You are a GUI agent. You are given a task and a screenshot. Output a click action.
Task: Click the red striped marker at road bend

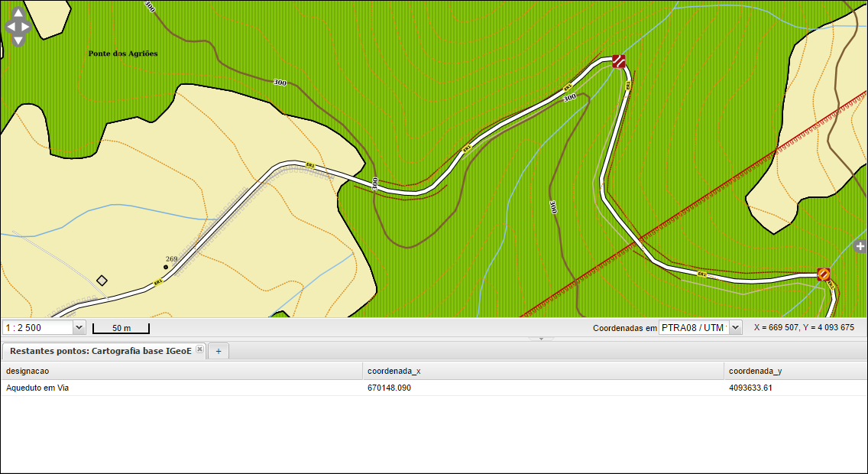tap(619, 61)
